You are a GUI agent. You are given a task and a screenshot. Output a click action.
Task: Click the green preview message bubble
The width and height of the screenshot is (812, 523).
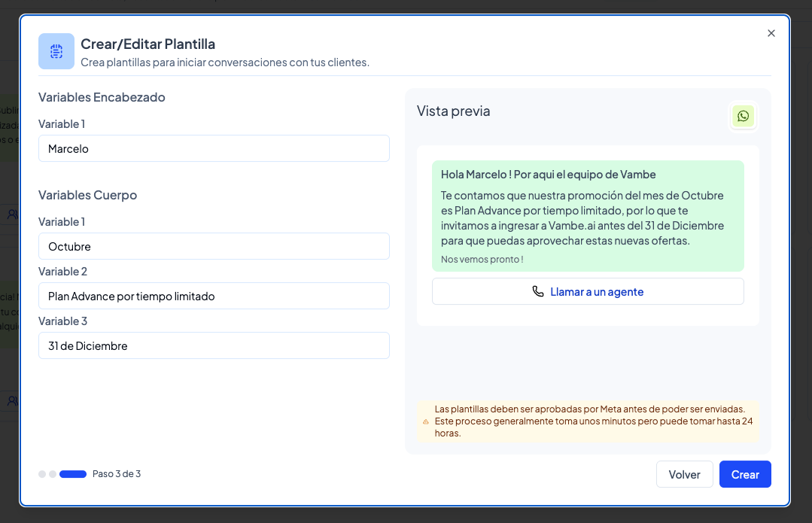click(588, 217)
